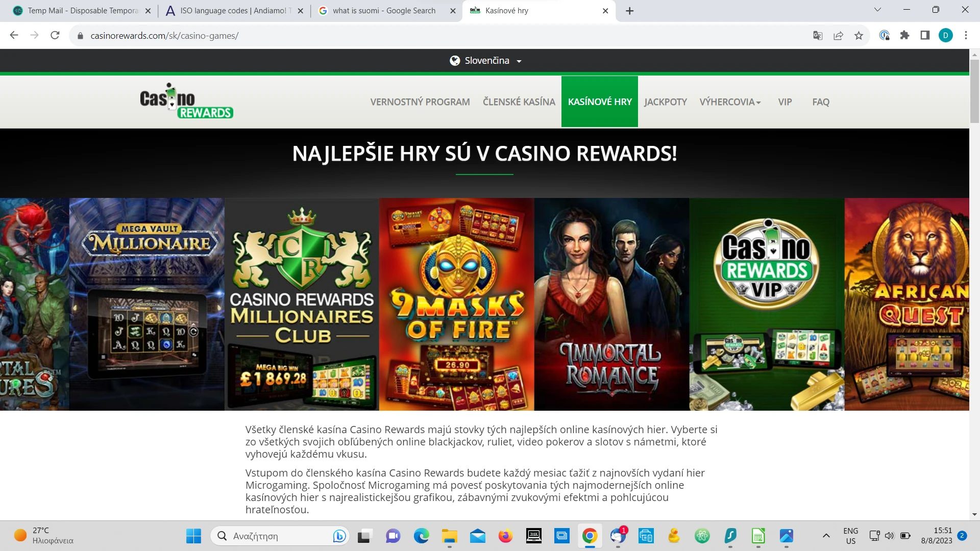Open a new browser tab
Image resolution: width=980 pixels, height=551 pixels.
click(x=630, y=11)
